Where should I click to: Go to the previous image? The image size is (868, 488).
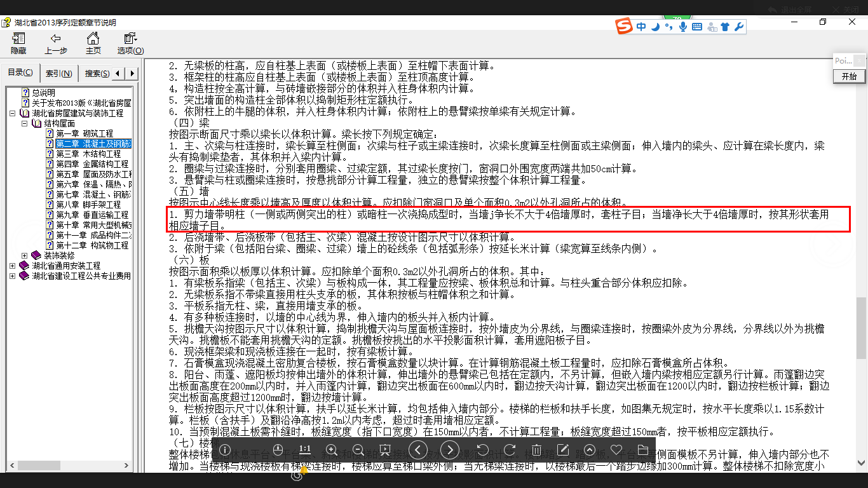(x=417, y=450)
